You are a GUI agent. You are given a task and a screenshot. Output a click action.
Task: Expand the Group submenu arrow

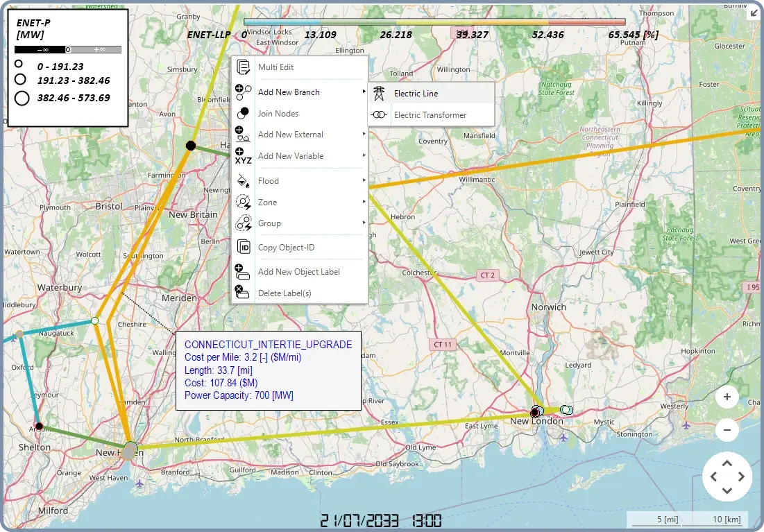click(x=364, y=223)
